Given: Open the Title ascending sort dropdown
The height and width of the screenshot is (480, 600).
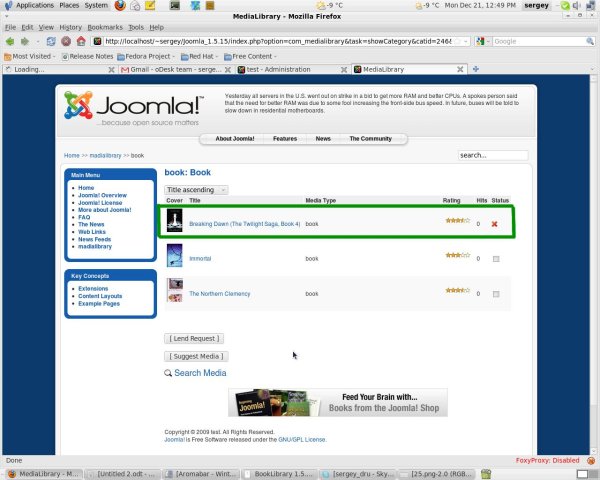Looking at the screenshot, I should 196,190.
